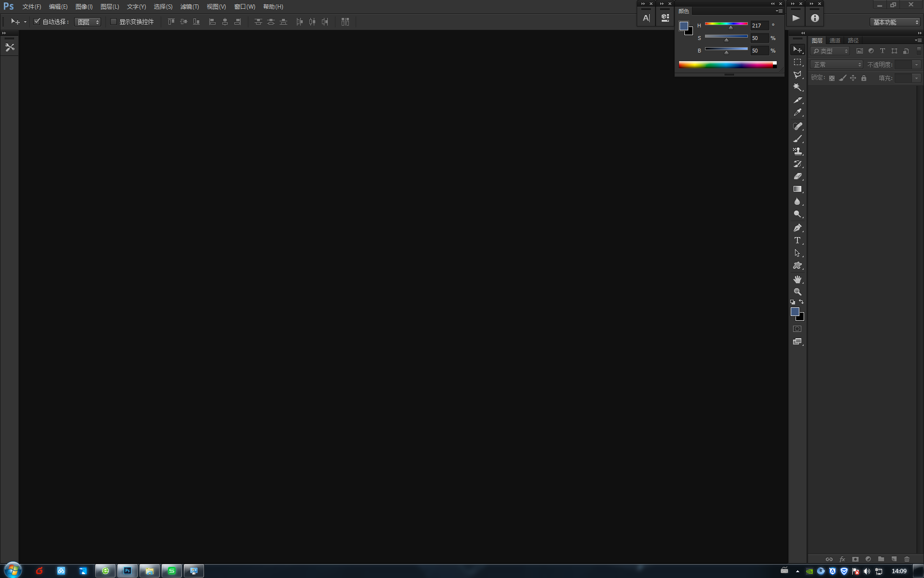Select the Magic Wand tool
Image resolution: width=924 pixels, height=578 pixels.
[x=797, y=87]
